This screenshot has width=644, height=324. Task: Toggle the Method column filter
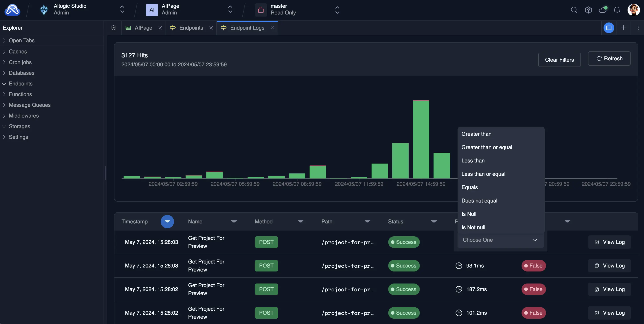pos(300,222)
